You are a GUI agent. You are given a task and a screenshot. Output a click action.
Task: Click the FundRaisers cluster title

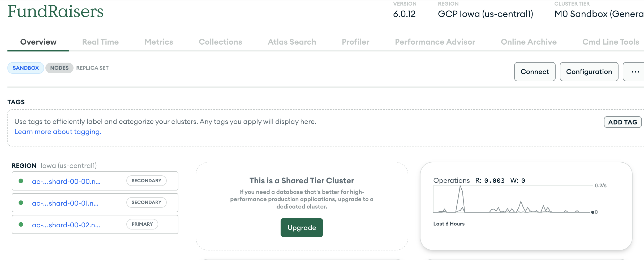pos(55,11)
